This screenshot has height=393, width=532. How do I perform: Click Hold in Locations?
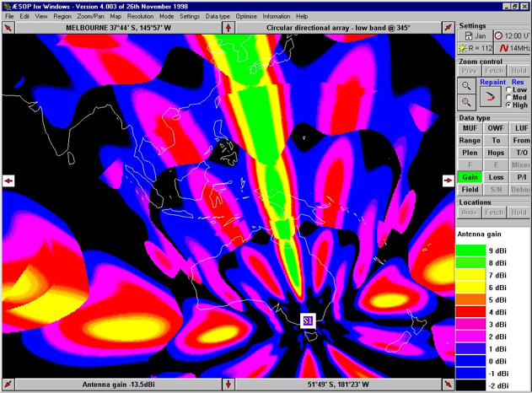click(x=519, y=213)
